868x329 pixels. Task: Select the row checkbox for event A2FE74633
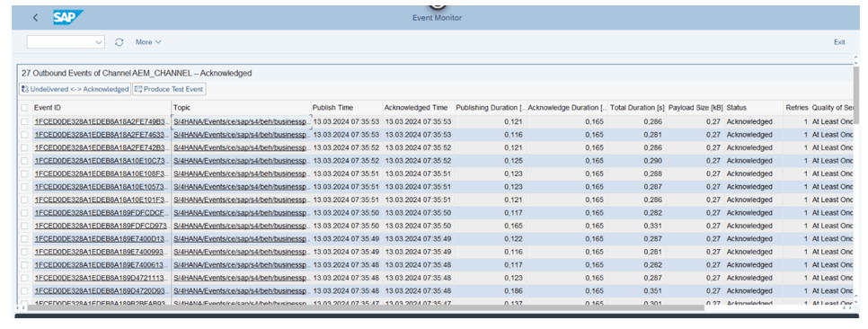(x=24, y=135)
